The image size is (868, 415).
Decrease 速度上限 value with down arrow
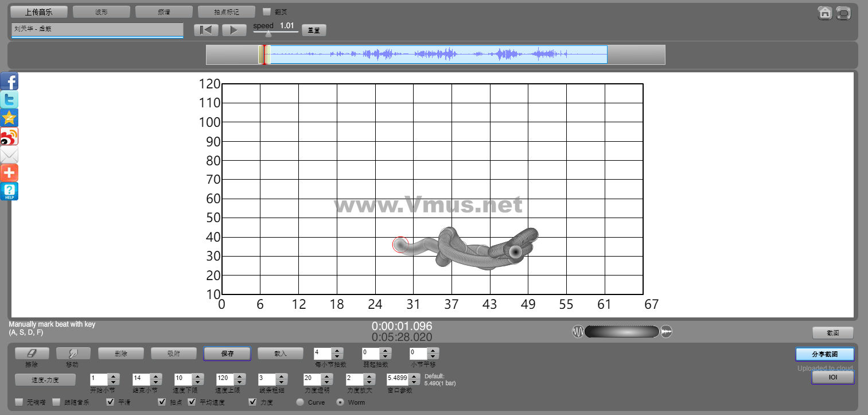240,382
